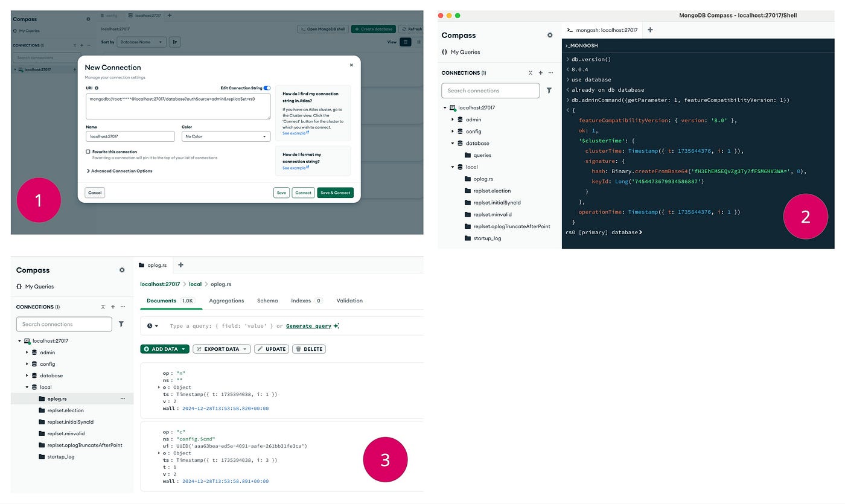Click the UPDATE button with pencil icon

click(272, 349)
